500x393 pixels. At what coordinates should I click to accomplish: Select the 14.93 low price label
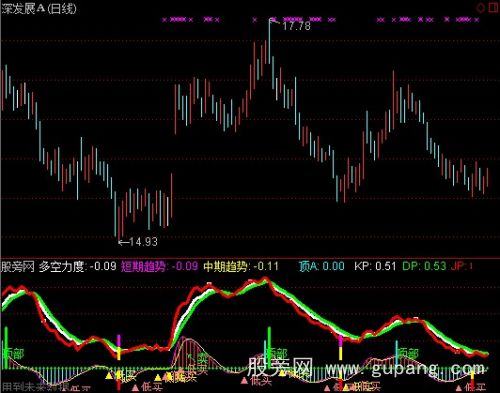143,241
